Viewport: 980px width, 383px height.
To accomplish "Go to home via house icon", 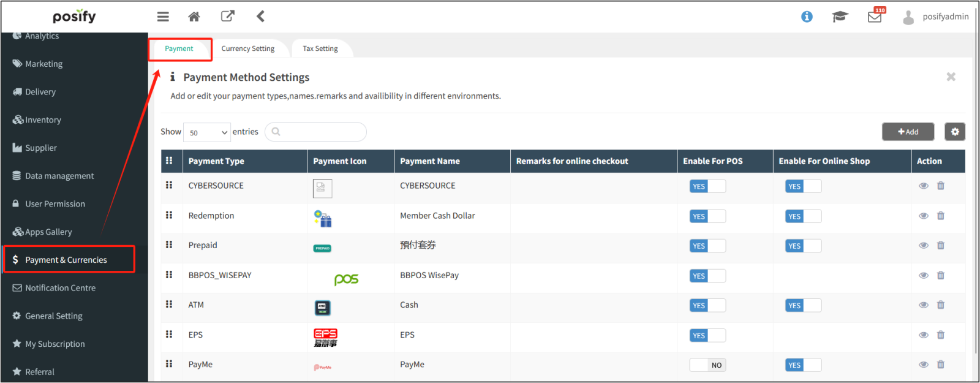I will [x=194, y=17].
